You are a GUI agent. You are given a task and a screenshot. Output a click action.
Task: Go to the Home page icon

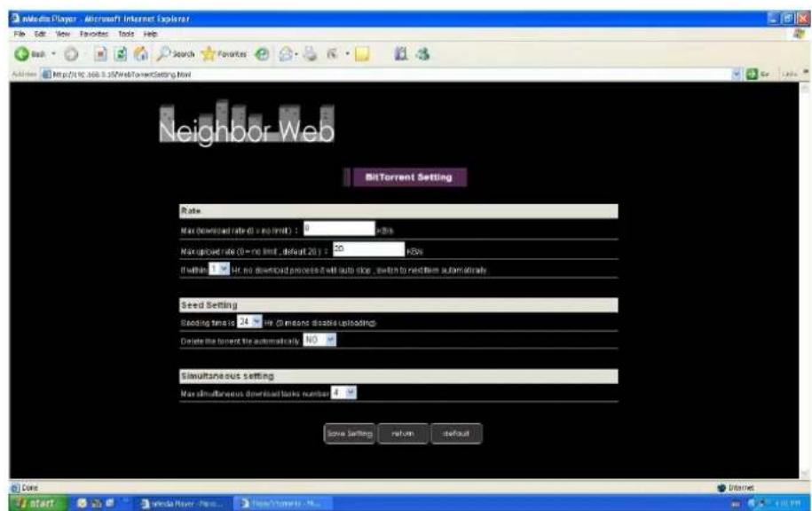click(141, 54)
